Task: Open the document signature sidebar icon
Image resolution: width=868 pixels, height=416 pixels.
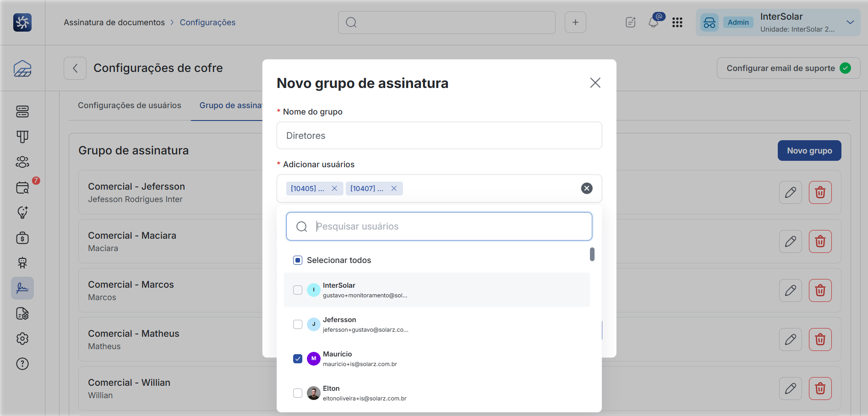Action: pos(22,288)
